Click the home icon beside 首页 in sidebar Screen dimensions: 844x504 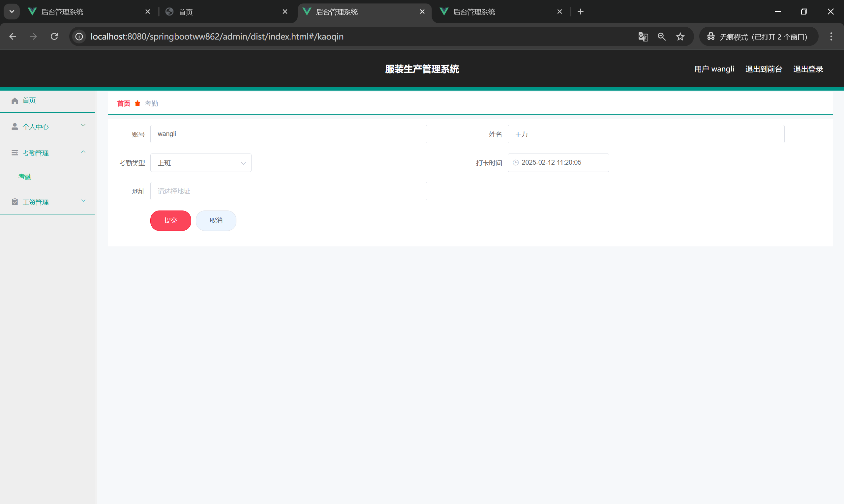click(x=15, y=100)
